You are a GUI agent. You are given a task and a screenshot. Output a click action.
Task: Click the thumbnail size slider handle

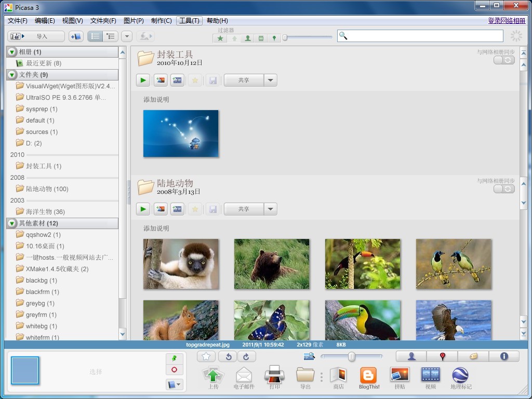pos(352,356)
